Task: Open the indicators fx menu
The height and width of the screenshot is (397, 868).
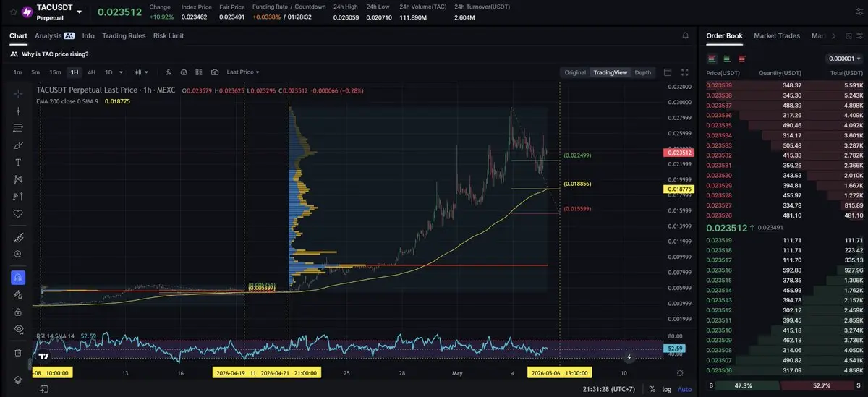Action: tap(169, 72)
